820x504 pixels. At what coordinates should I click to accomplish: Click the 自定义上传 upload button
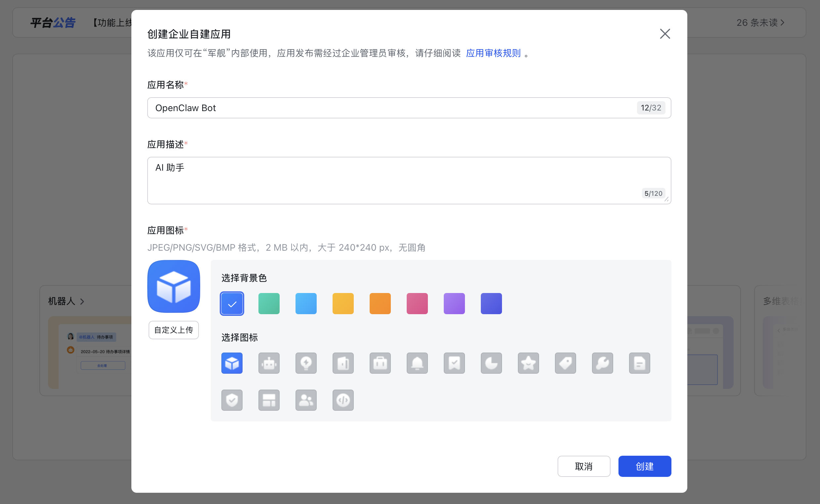[173, 330]
